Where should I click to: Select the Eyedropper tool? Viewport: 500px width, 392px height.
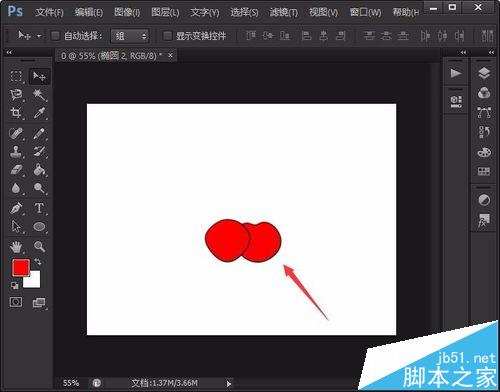point(39,113)
